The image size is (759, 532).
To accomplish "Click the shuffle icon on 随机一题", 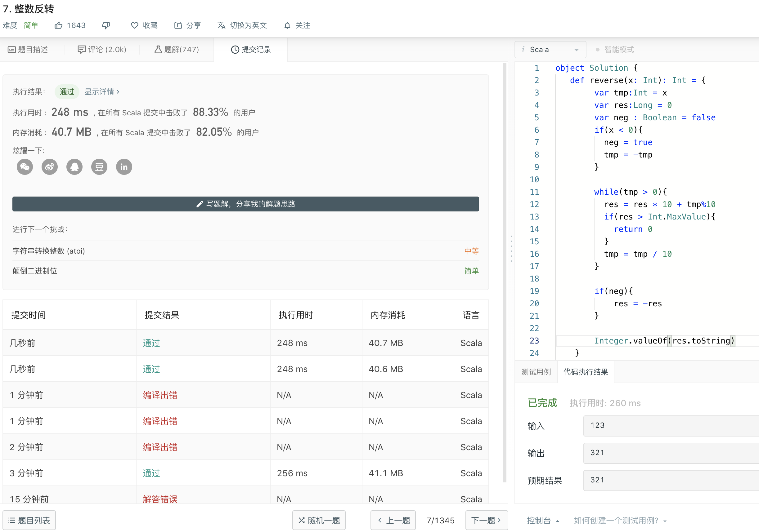I will pyautogui.click(x=302, y=520).
